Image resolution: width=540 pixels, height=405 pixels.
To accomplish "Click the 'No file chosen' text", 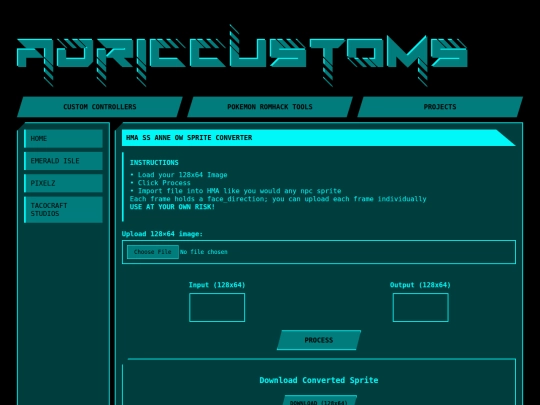I will (204, 252).
